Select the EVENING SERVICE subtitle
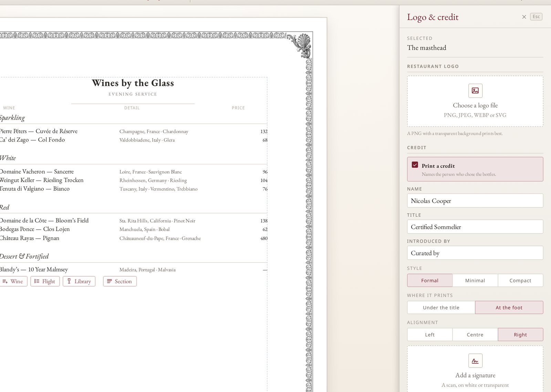The width and height of the screenshot is (551, 392). (133, 94)
